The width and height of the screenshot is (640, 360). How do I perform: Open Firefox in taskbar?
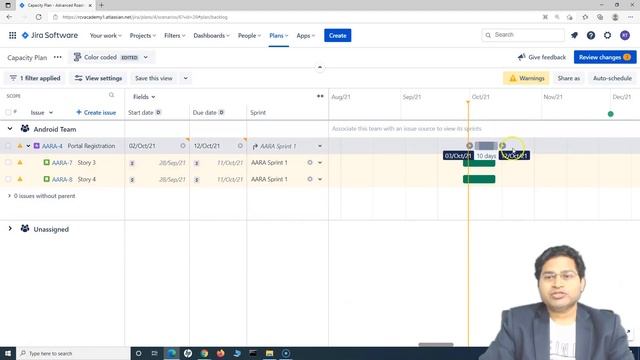(220, 353)
